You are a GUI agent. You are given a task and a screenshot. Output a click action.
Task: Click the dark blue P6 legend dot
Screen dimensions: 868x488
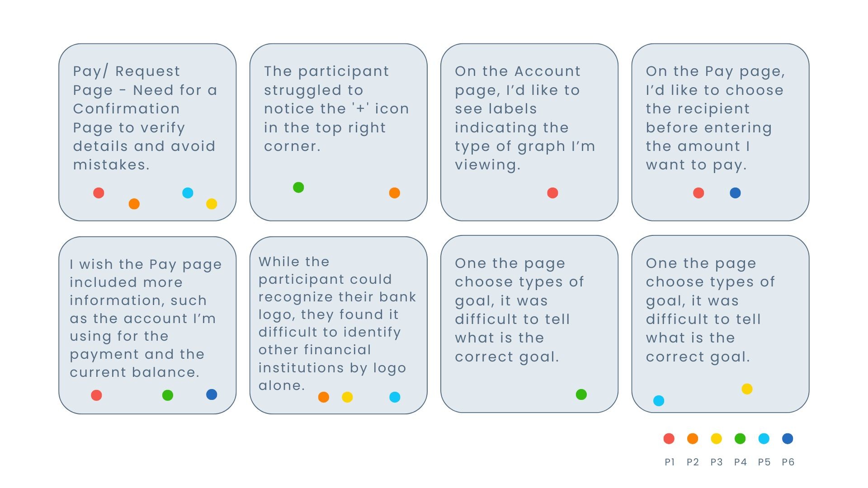click(788, 439)
